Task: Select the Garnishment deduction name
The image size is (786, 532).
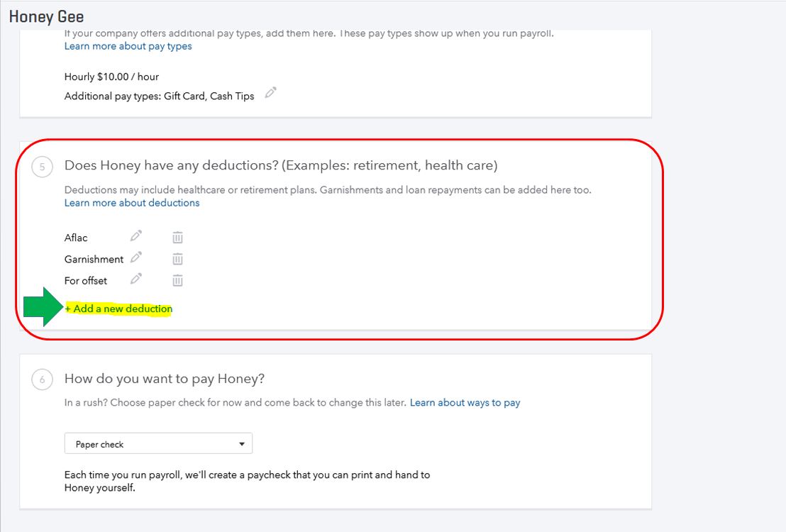Action: (x=94, y=259)
